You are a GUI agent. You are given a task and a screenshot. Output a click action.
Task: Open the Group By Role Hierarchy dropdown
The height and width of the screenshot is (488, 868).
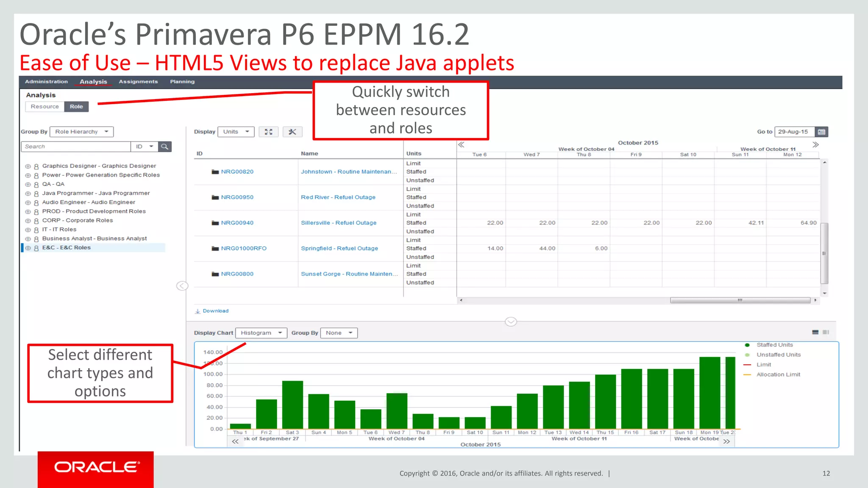(82, 132)
